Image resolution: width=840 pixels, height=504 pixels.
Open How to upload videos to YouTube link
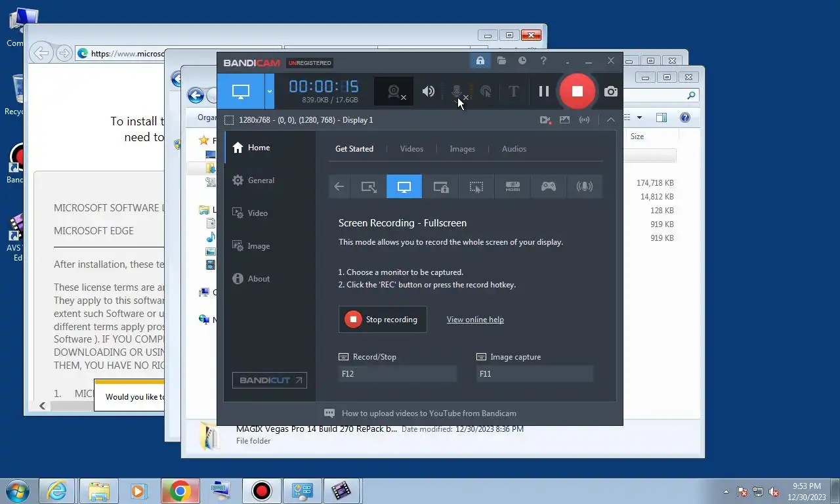pyautogui.click(x=429, y=413)
